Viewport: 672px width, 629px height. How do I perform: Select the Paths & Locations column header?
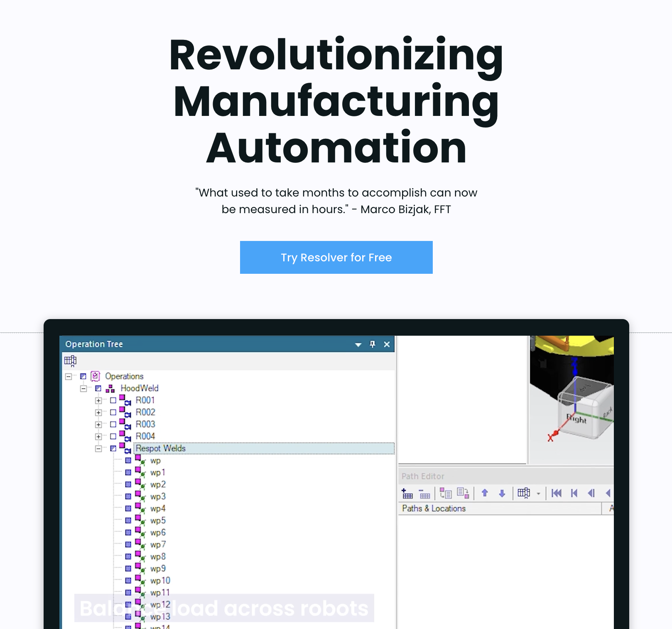point(434,509)
